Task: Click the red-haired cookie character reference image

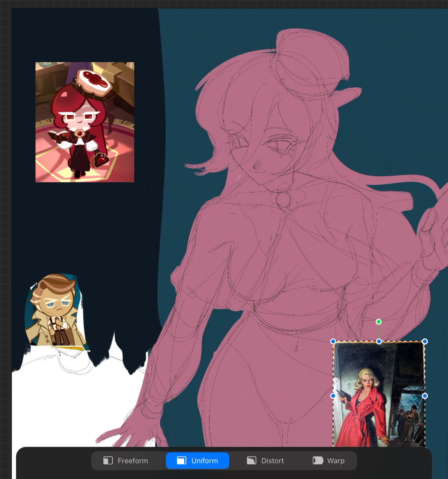Action: pyautogui.click(x=85, y=122)
